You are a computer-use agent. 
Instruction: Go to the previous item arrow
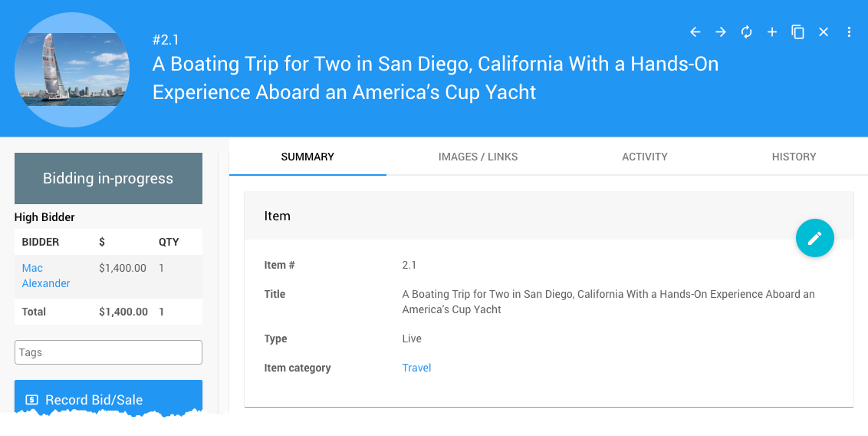click(695, 32)
